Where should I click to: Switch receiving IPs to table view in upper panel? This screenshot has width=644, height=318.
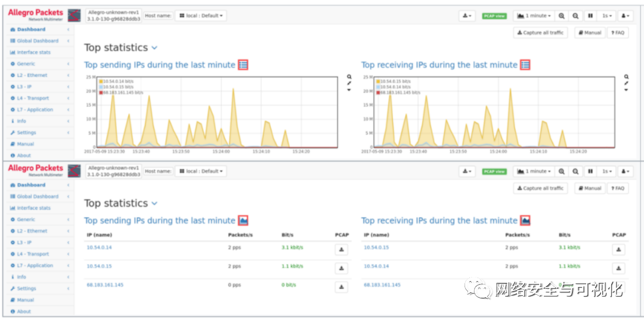525,65
